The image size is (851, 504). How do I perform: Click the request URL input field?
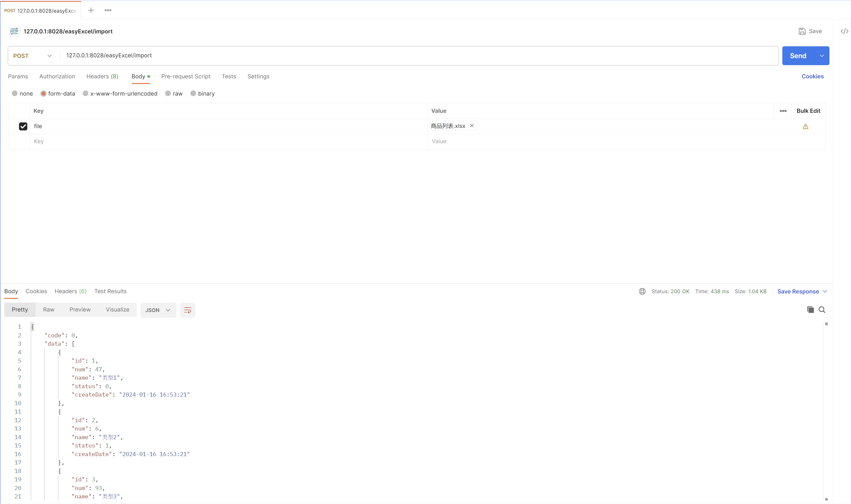[x=408, y=55]
